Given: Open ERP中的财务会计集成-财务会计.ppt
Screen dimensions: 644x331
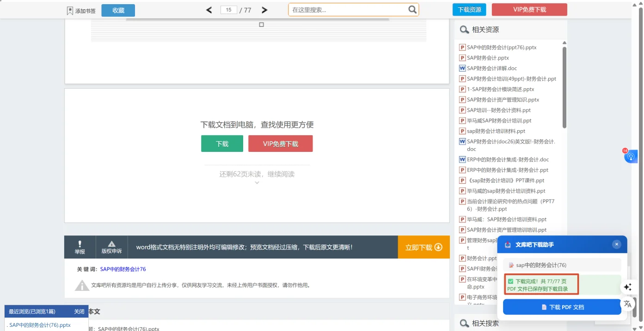Looking at the screenshot, I should [508, 170].
